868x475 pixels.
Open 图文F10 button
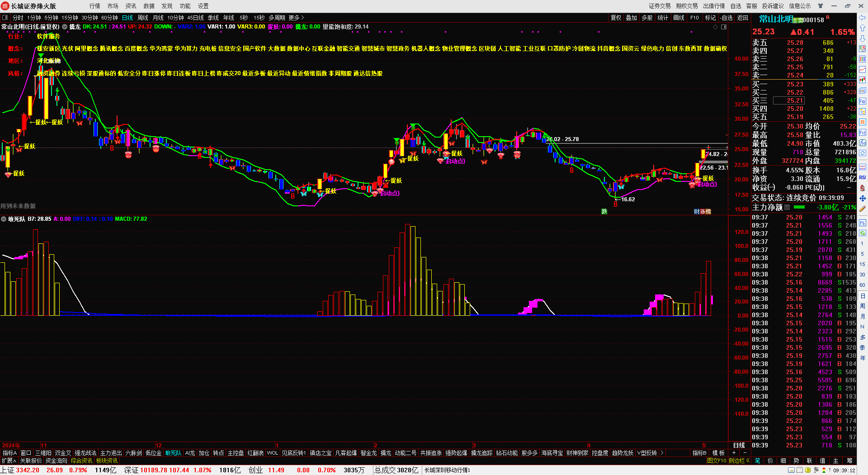point(717,461)
